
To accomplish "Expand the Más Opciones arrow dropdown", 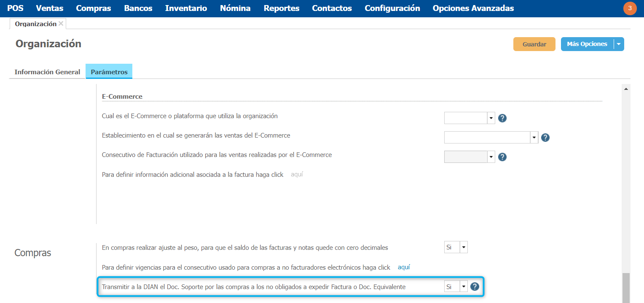I will 619,44.
